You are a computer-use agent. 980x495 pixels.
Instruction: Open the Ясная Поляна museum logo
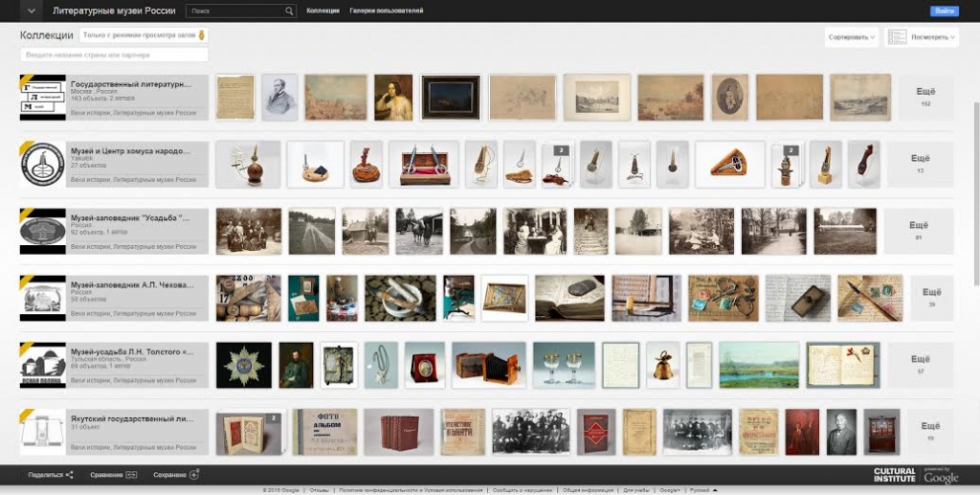click(x=42, y=365)
